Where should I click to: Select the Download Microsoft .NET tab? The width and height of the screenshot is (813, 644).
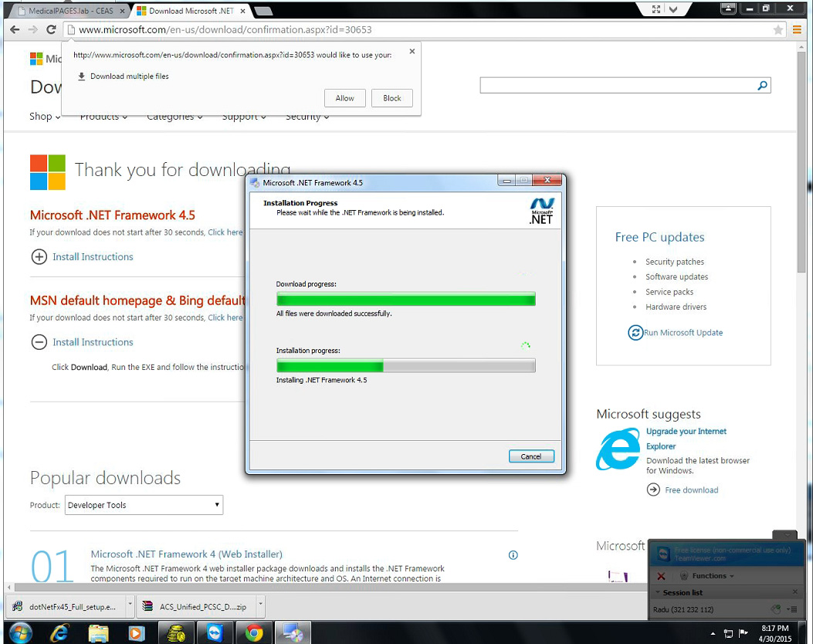(190, 11)
